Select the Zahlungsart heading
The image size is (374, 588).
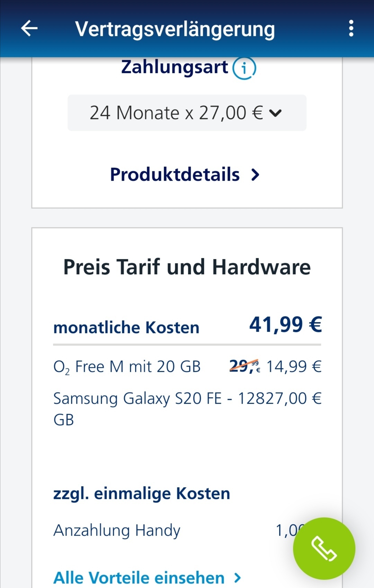point(175,67)
